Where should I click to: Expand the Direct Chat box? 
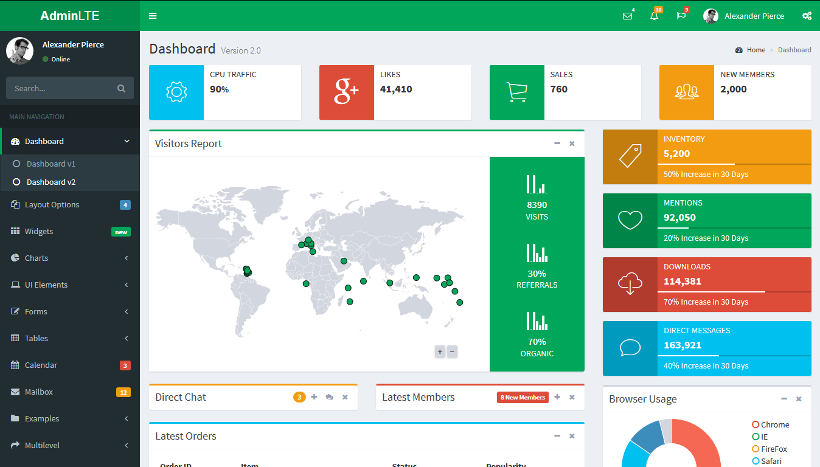[x=314, y=397]
